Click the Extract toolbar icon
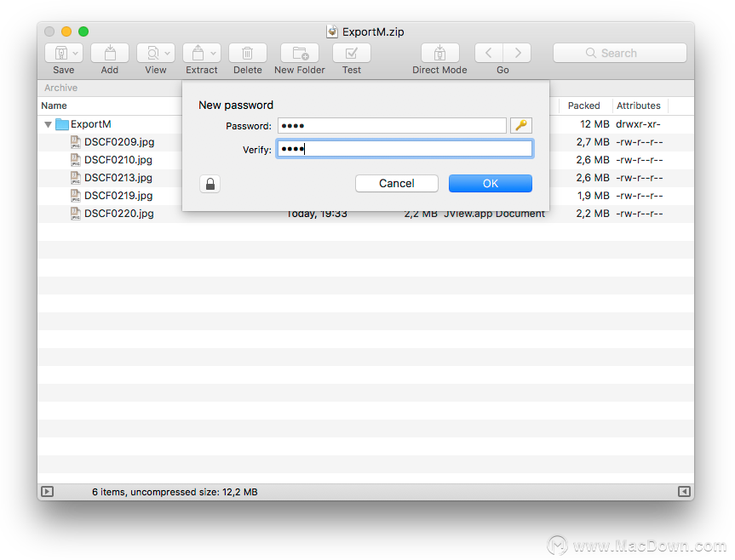The image size is (735, 560). pos(198,53)
